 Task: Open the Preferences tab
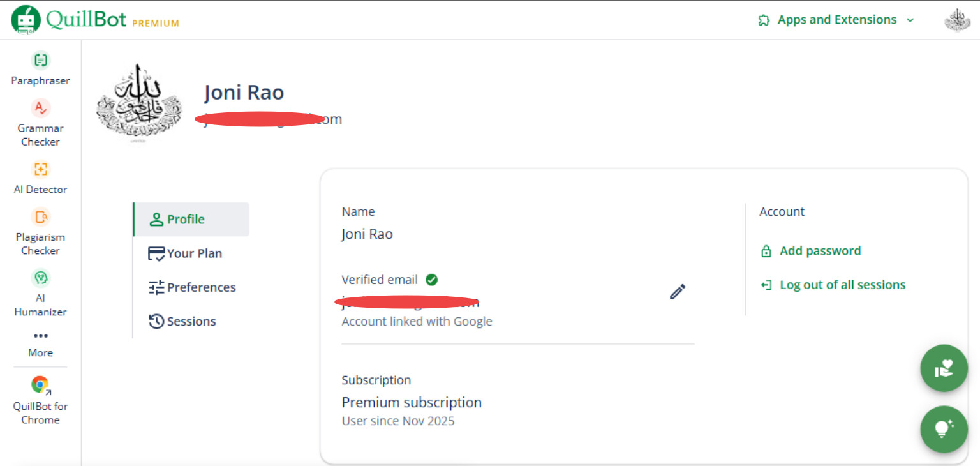click(x=201, y=287)
